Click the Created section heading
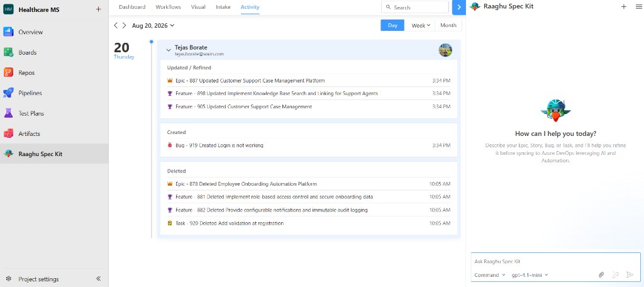This screenshot has width=644, height=287. tap(176, 132)
